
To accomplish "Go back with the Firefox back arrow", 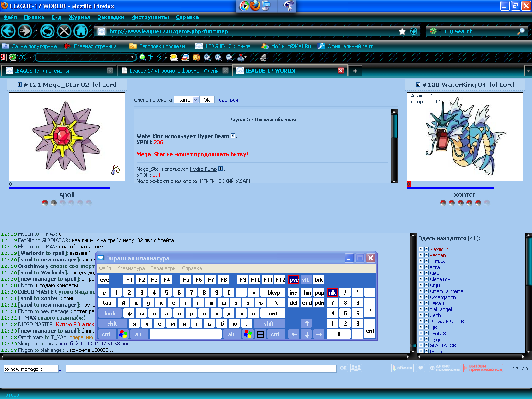I will click(x=8, y=31).
